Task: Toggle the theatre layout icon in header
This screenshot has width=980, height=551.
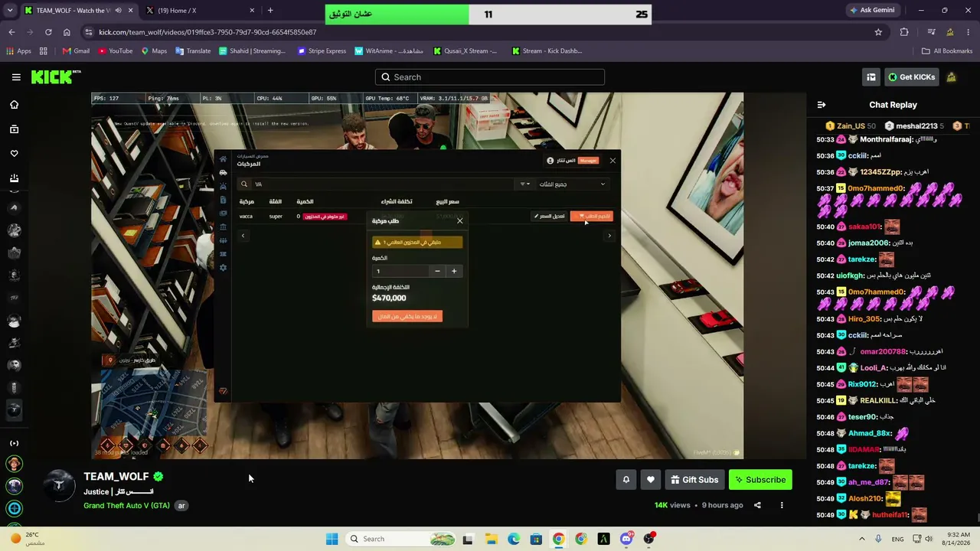Action: pos(871,77)
